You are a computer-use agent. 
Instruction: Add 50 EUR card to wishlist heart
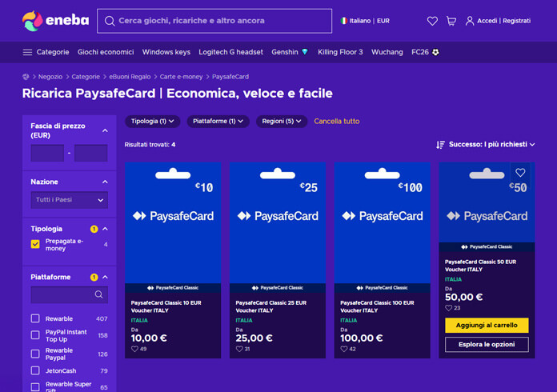520,173
